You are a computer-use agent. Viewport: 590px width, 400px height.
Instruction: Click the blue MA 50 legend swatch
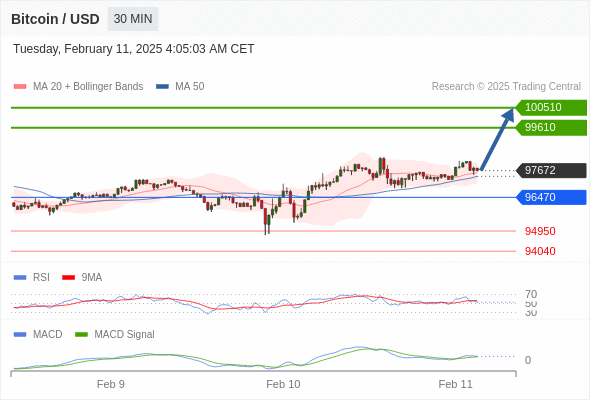pyautogui.click(x=162, y=87)
